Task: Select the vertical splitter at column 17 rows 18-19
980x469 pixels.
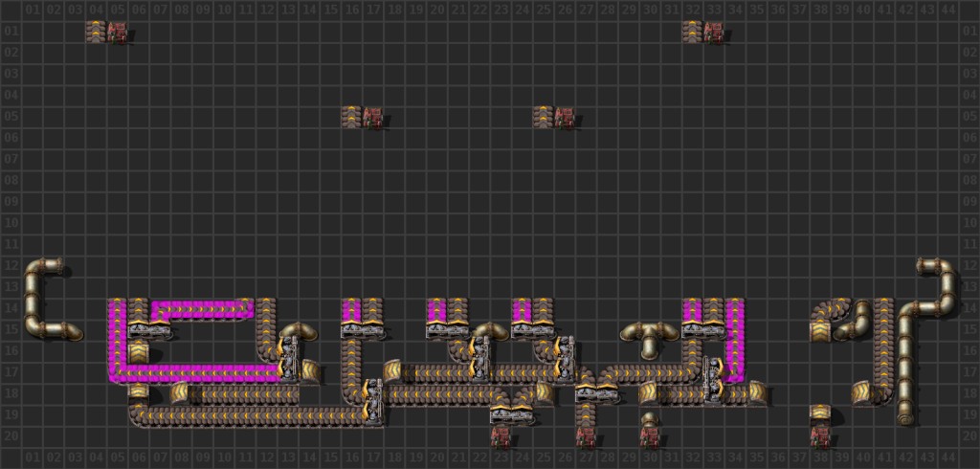Action: point(372,403)
